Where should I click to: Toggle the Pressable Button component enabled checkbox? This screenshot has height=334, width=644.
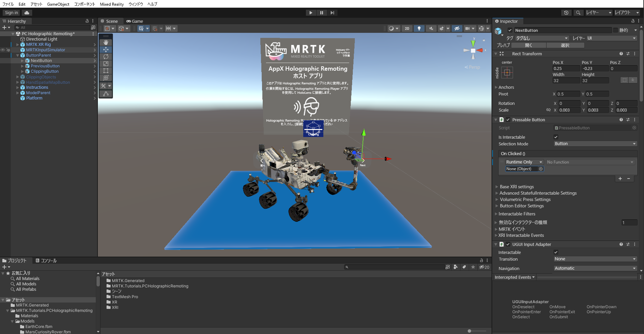(x=508, y=120)
